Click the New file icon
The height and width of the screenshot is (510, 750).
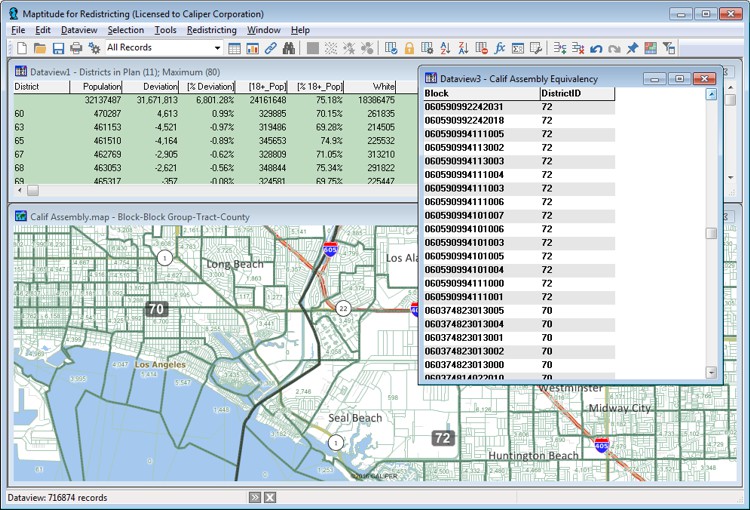pos(21,48)
